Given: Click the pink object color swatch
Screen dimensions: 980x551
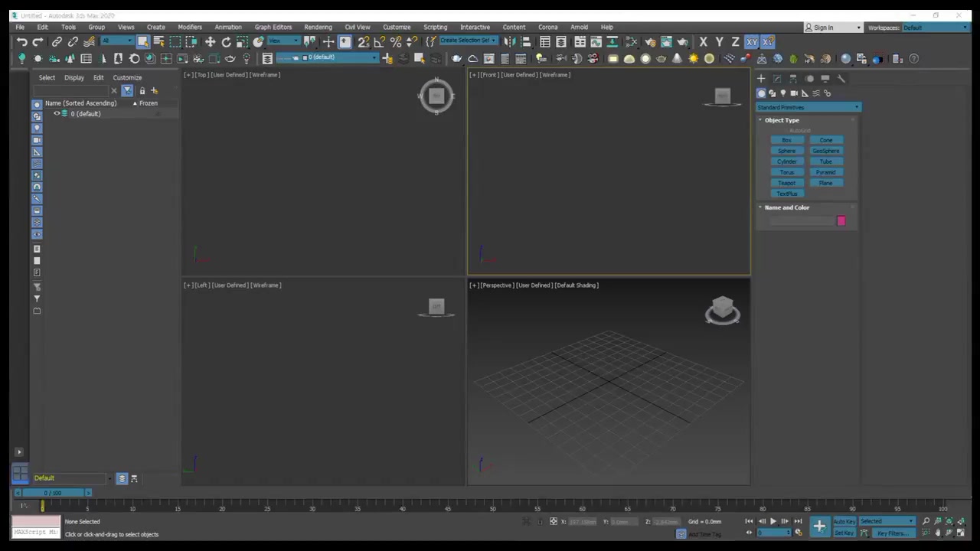Looking at the screenshot, I should click(841, 221).
